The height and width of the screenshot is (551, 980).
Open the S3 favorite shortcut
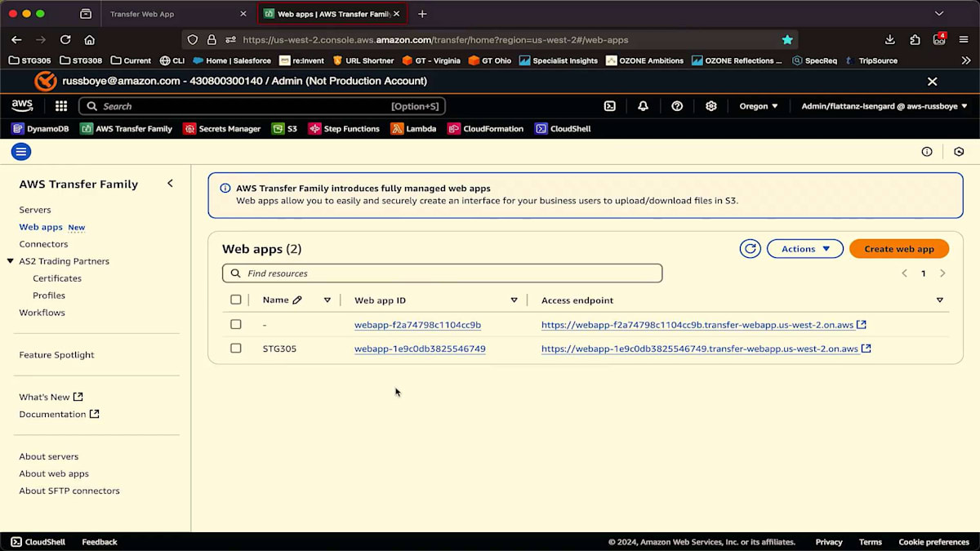284,129
